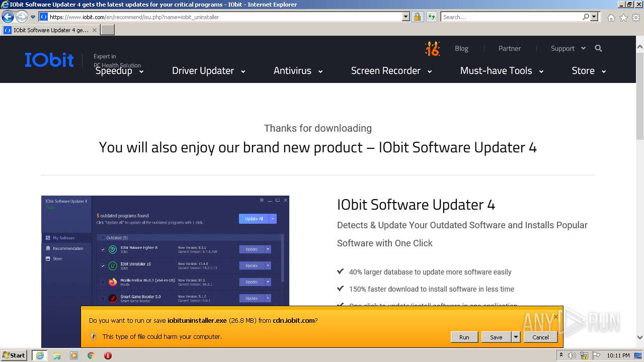
Task: Close the IObit Software Updater tab
Action: (94, 30)
